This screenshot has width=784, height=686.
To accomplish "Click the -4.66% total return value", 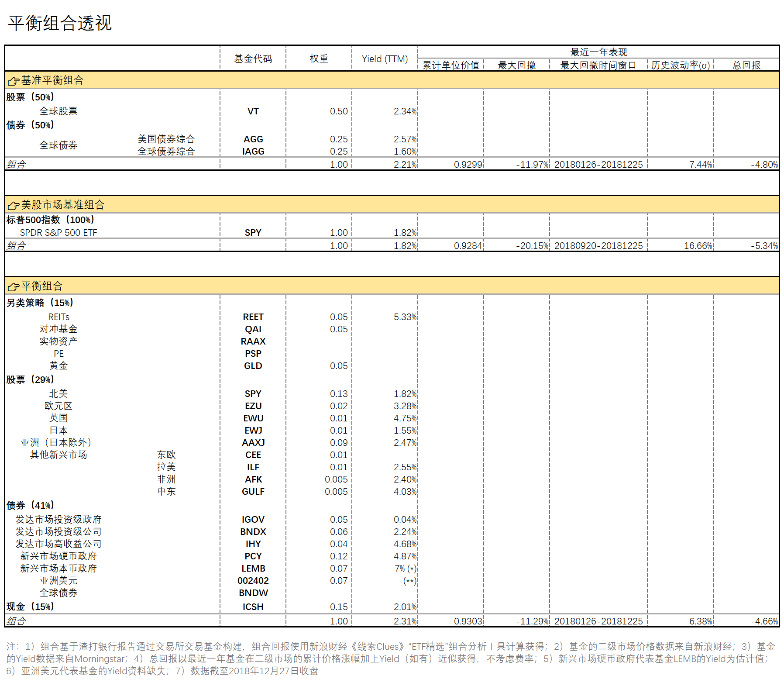I will coord(764,621).
